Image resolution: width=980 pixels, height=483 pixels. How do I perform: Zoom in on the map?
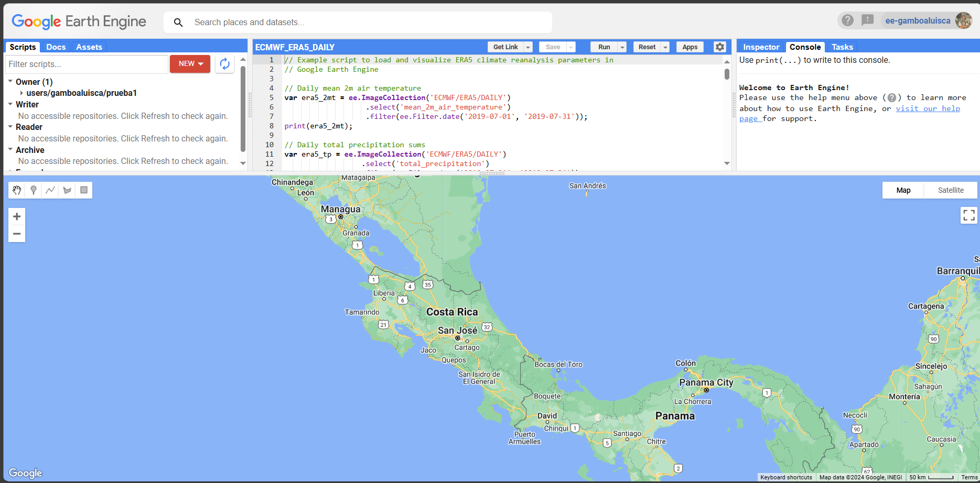(x=17, y=216)
